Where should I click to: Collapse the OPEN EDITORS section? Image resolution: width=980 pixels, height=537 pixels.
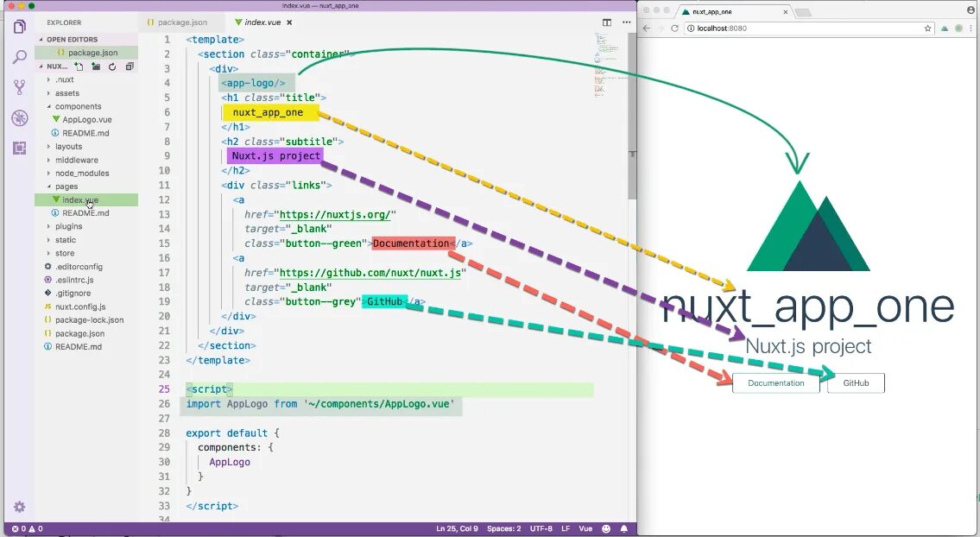tap(72, 40)
